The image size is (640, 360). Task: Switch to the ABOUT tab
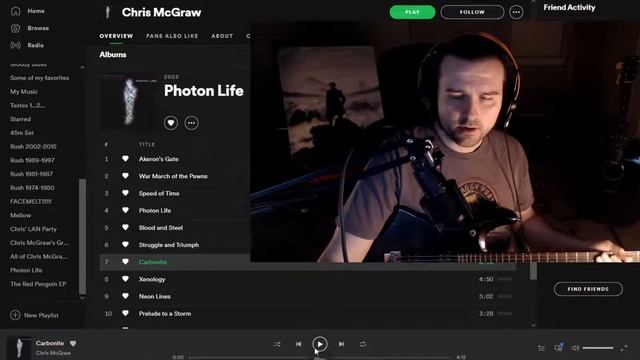coord(222,36)
